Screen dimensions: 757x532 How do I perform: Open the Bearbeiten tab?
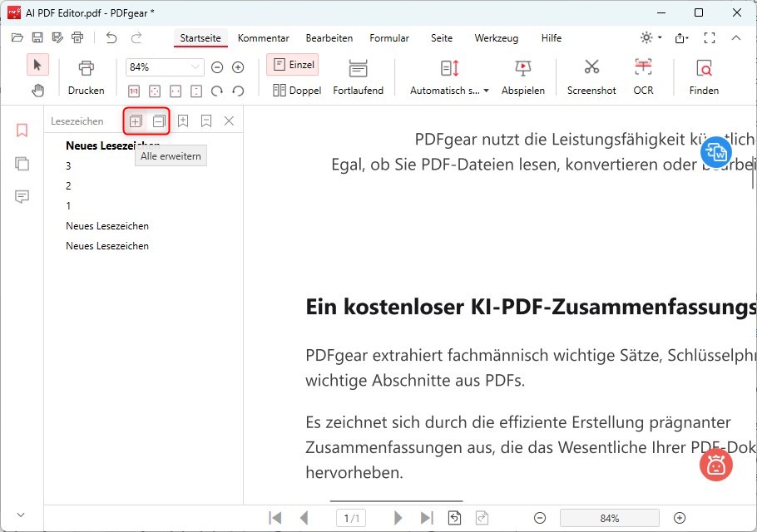[x=329, y=38]
